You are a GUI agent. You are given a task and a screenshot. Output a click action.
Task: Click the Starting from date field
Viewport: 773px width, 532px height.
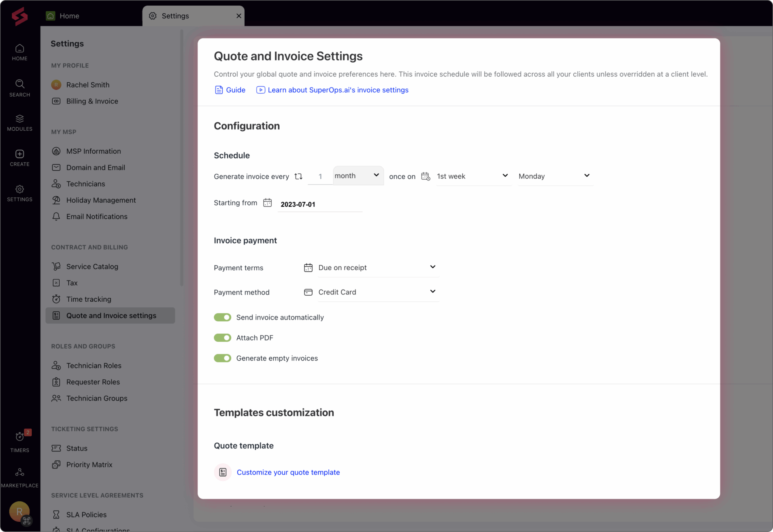click(320, 204)
